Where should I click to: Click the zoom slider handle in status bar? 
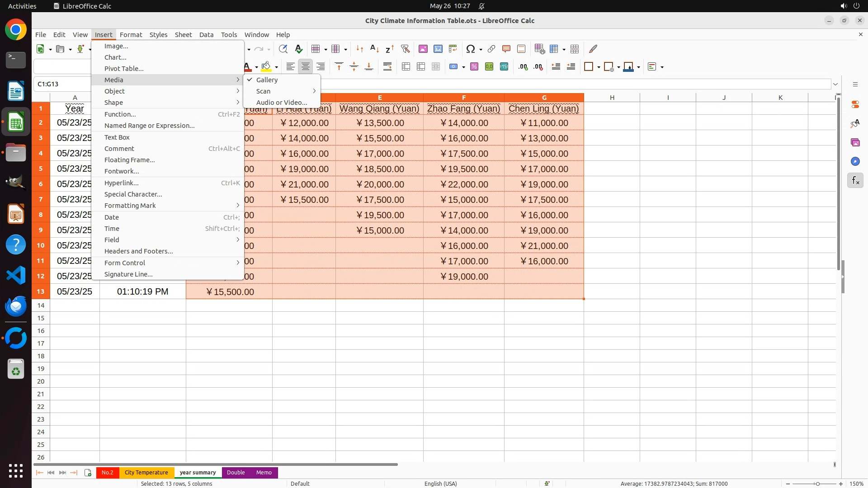tap(817, 484)
